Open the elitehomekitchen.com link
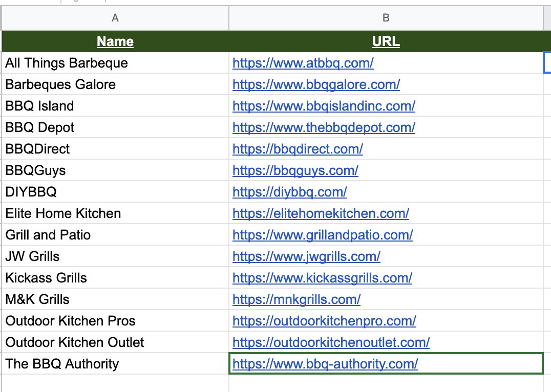 321,213
